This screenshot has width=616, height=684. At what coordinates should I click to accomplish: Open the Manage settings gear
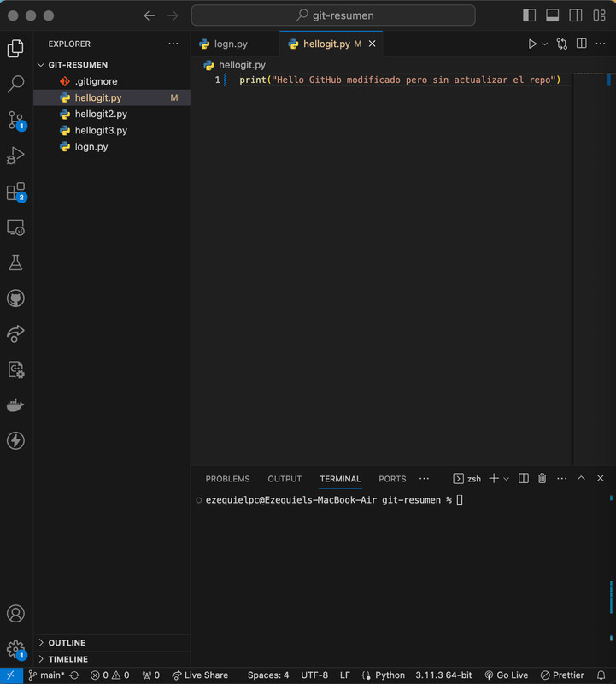pyautogui.click(x=15, y=649)
